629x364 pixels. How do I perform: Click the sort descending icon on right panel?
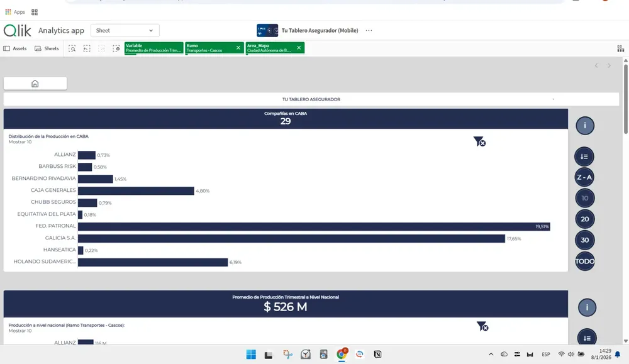[585, 156]
